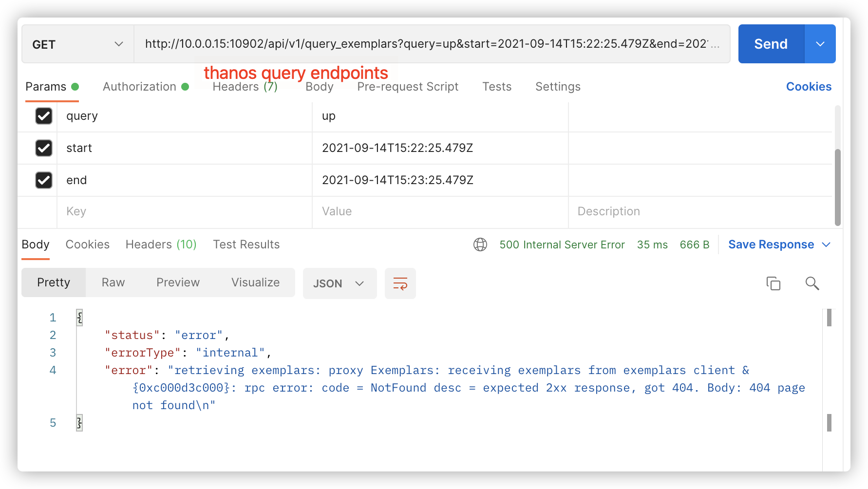The width and height of the screenshot is (868, 489).
Task: Copy the response body to clipboard
Action: point(774,283)
